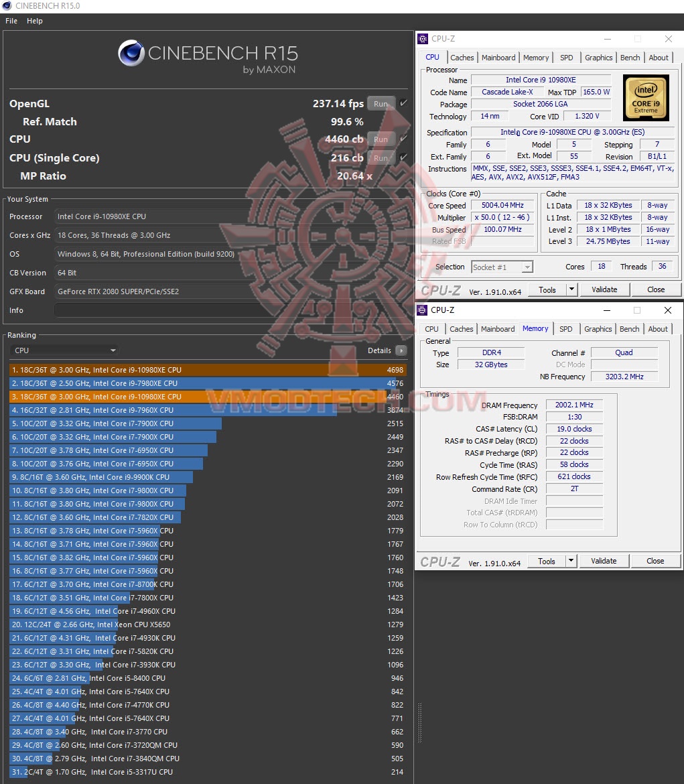This screenshot has width=684, height=784.
Task: Expand Tools dropdown arrow in lower CPU-Z
Action: point(571,560)
